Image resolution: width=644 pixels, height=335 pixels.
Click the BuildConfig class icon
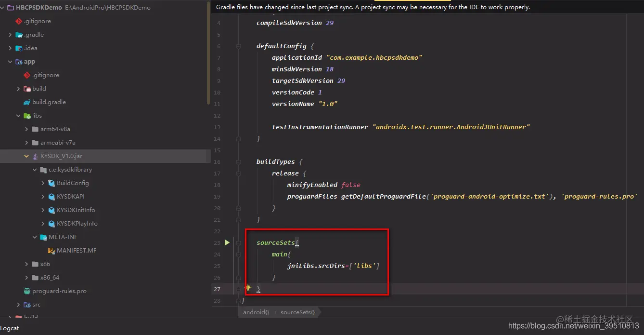[52, 183]
